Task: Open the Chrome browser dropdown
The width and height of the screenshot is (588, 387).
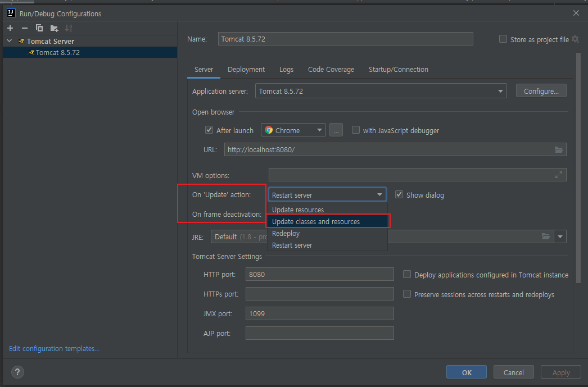Action: click(293, 130)
